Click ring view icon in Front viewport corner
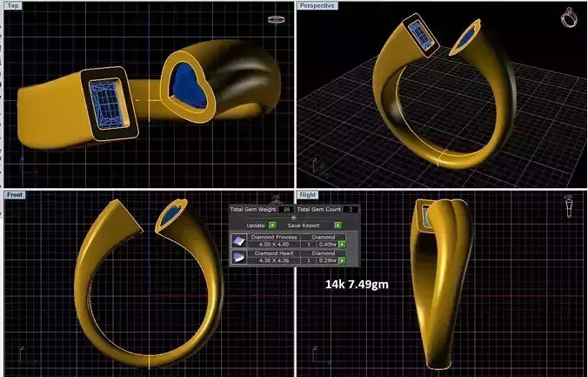588x377 pixels. pyautogui.click(x=277, y=199)
